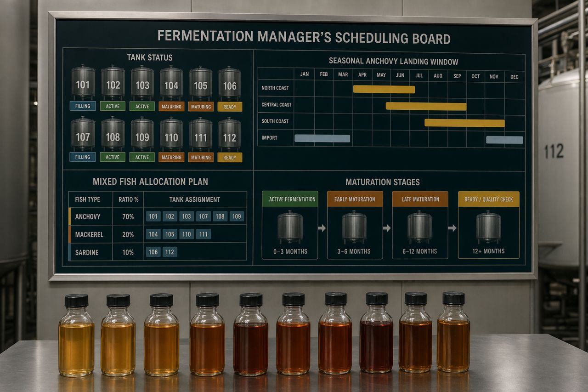Select tank 109 icon

(142, 134)
